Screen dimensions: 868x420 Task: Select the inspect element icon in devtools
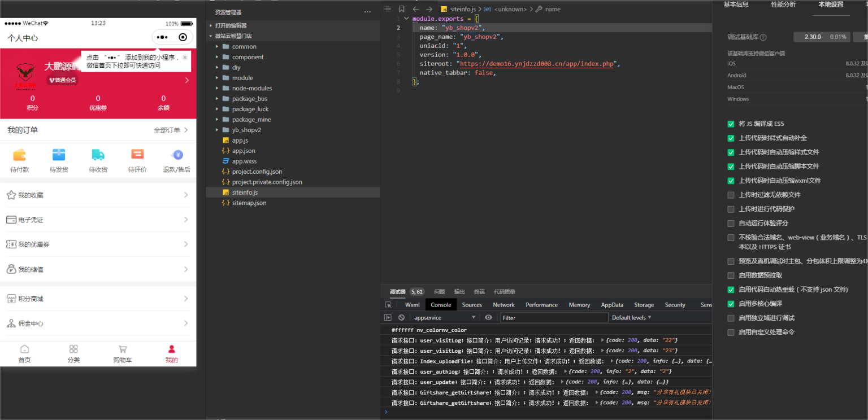[x=388, y=305]
